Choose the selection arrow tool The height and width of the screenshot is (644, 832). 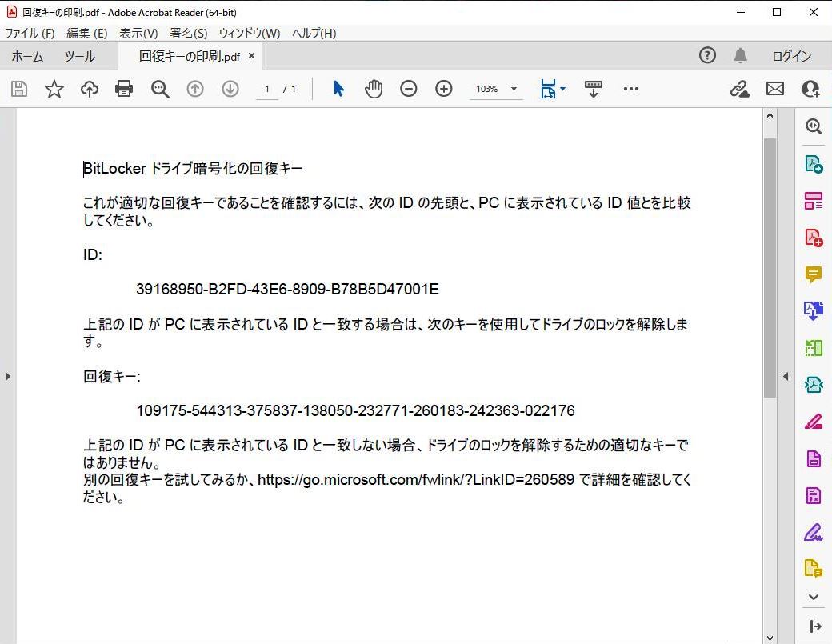pos(338,89)
